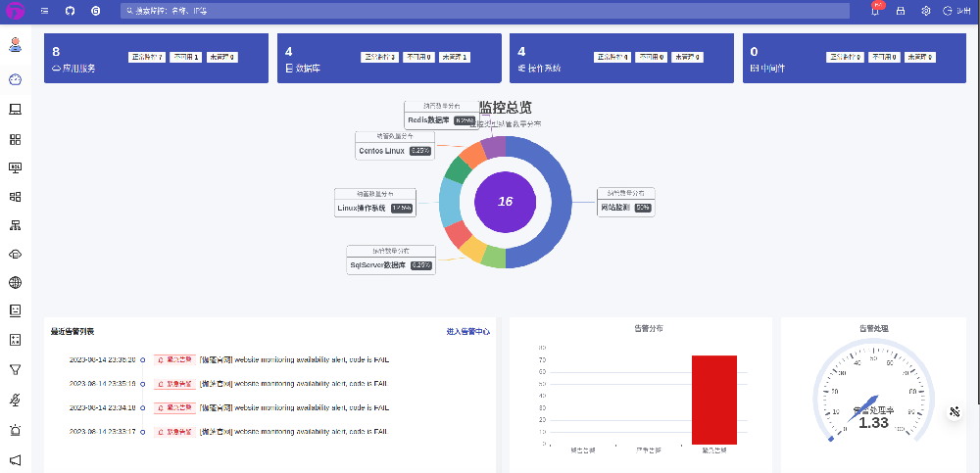Open the dashboard gauge icon in sidebar
Screen dimensions: 980x473
[x=15, y=79]
